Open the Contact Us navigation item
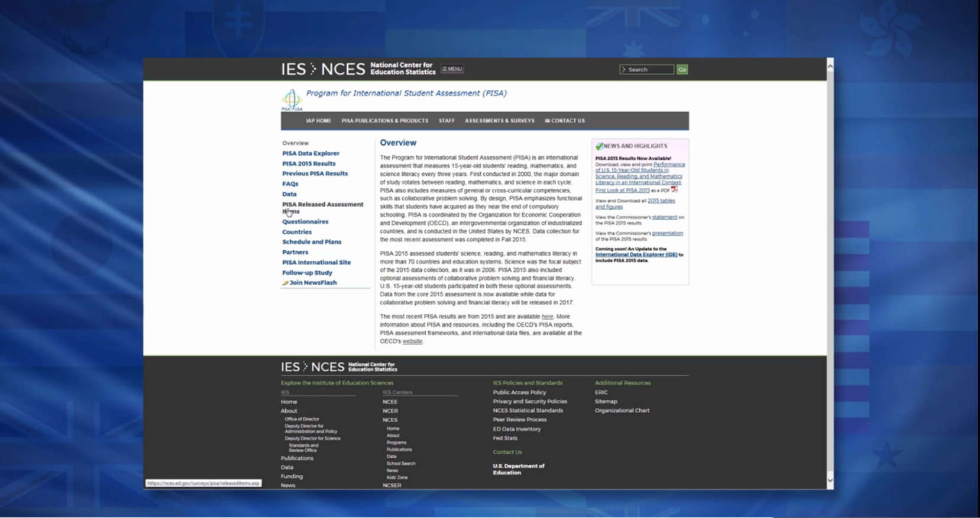 pyautogui.click(x=565, y=121)
